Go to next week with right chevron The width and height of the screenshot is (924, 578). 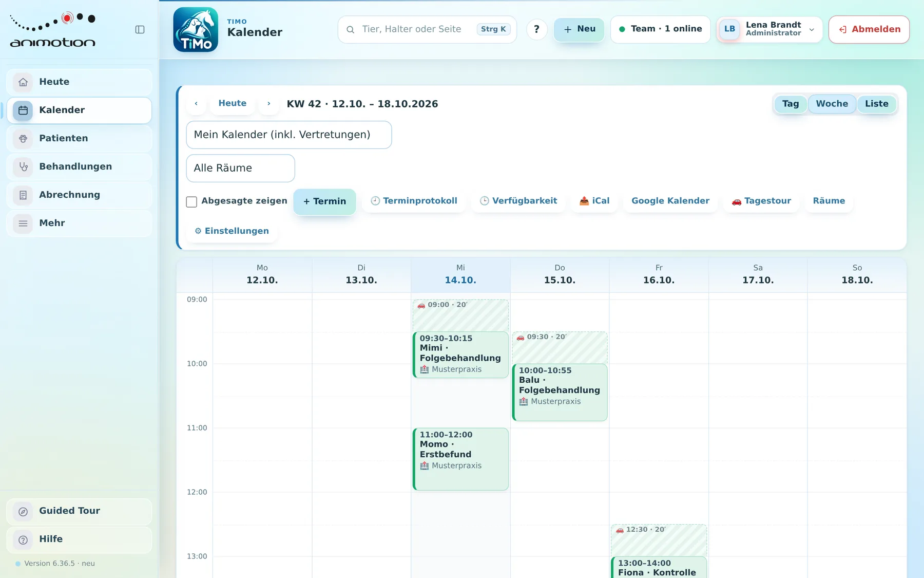point(268,104)
